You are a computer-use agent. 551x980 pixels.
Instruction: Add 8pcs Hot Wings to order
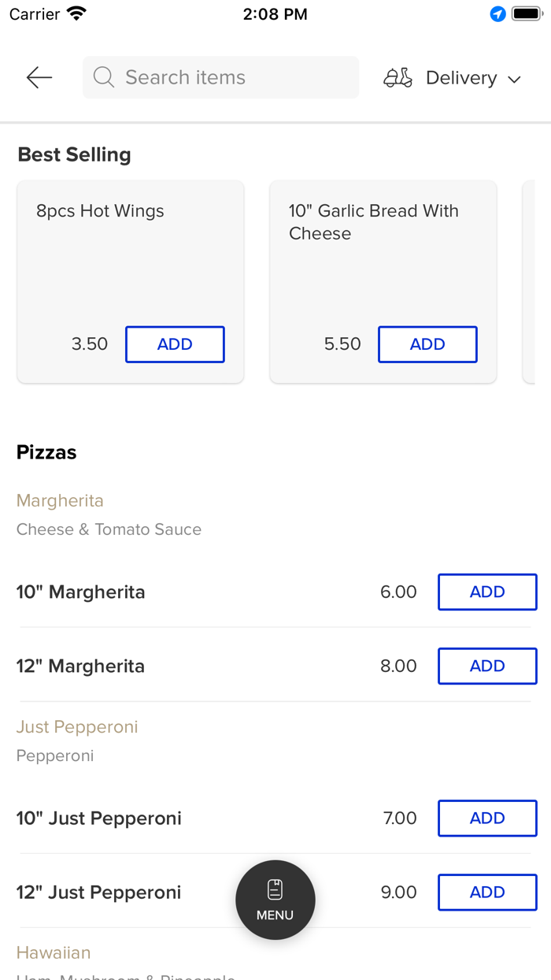175,344
